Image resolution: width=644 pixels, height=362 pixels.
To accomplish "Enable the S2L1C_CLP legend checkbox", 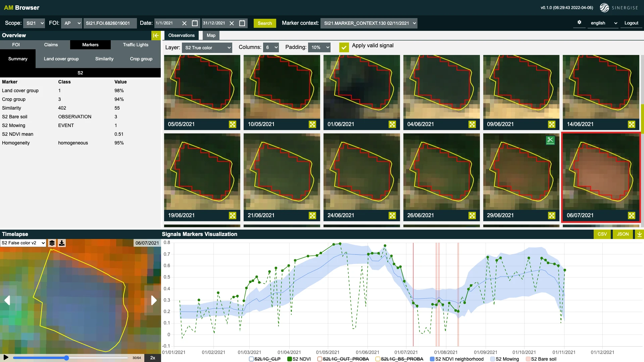I will [251, 359].
